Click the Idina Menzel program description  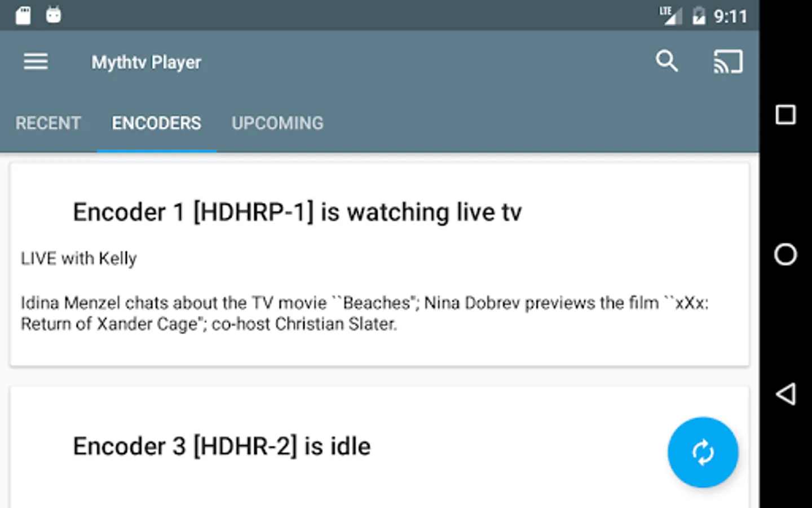point(364,313)
